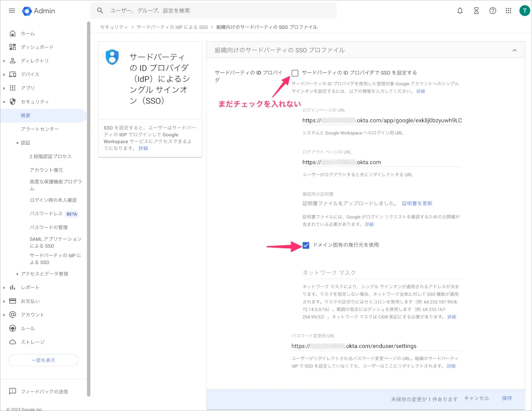Click フィードバックの送信
This screenshot has height=411, width=532.
click(44, 391)
